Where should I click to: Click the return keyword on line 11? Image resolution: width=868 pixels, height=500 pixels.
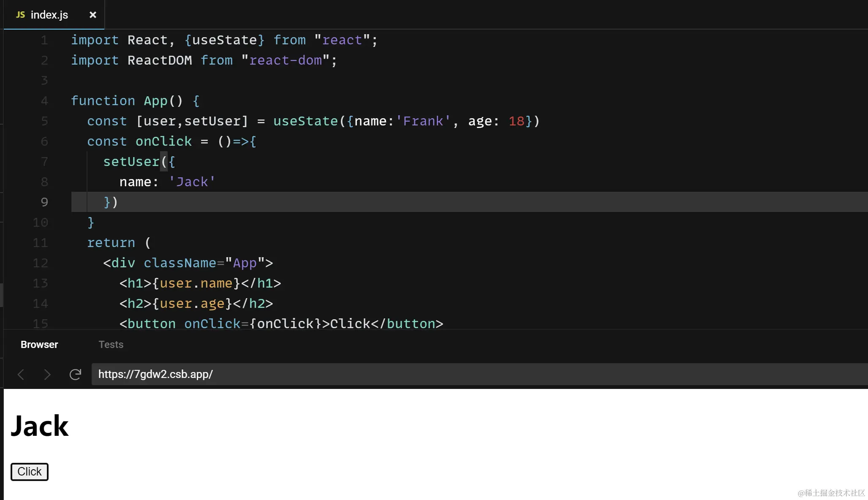point(111,243)
